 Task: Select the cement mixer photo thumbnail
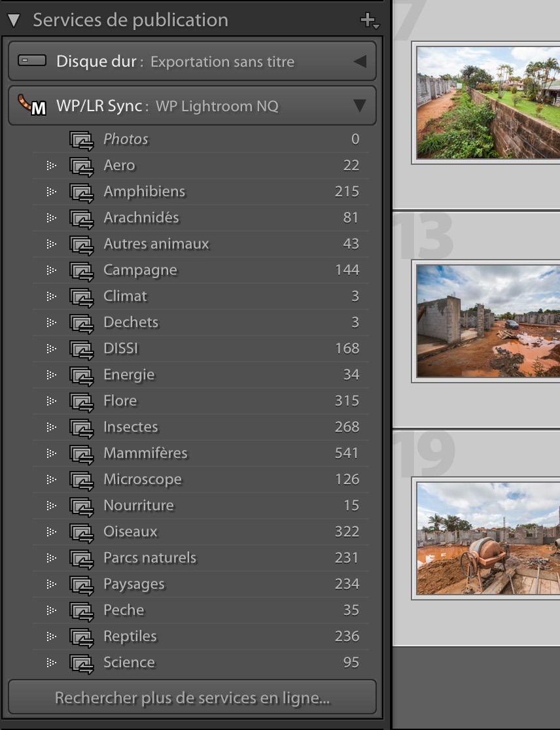click(488, 538)
